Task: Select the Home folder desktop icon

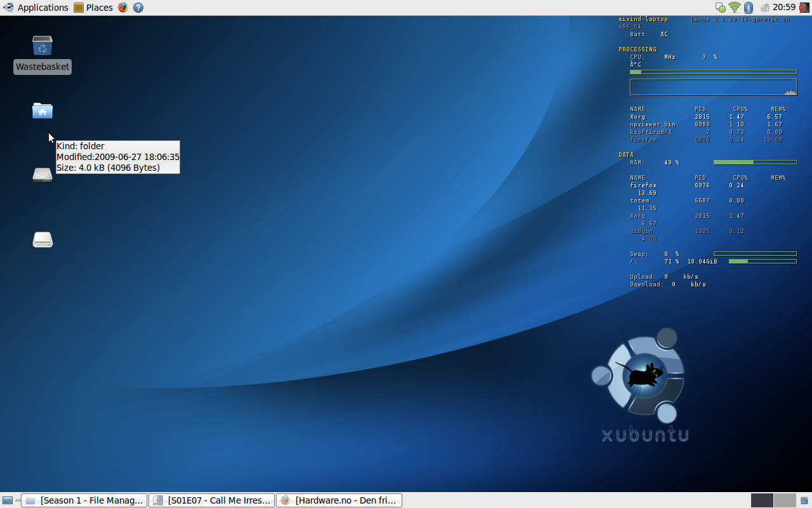Action: click(43, 110)
